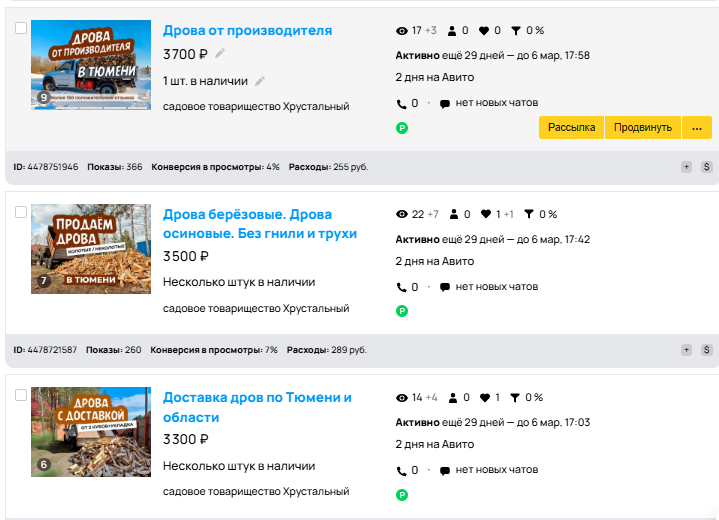719x520 pixels.
Task: Tick checkbox for 'Дрова берёзовые' listing
Action: tap(21, 212)
